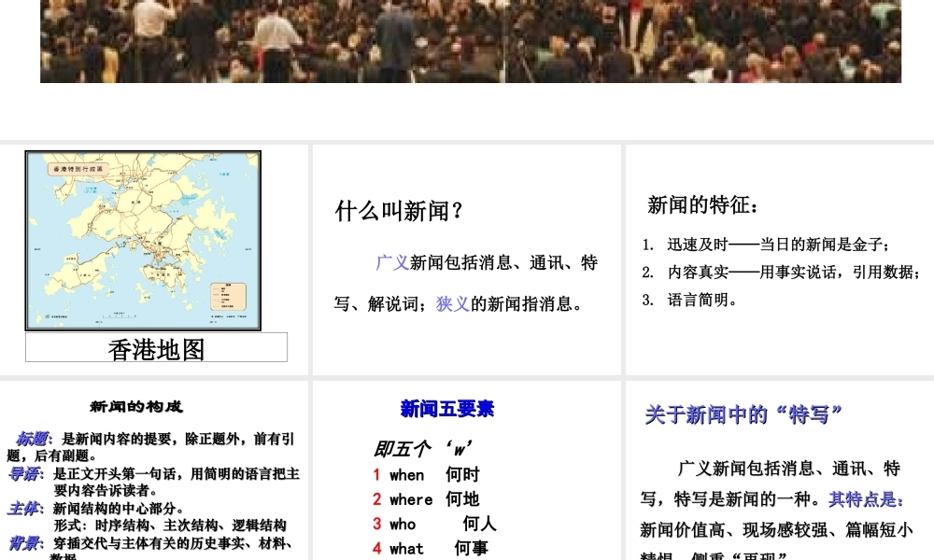Select the row who 何人
Screen dimensions: 934x560
click(434, 524)
